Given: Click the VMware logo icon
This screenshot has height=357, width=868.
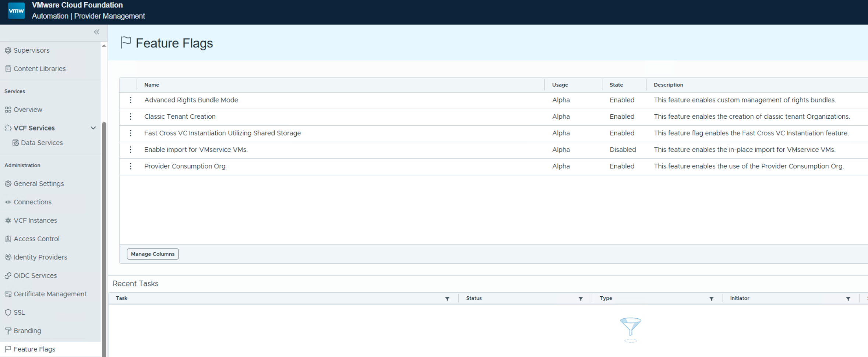Looking at the screenshot, I should pyautogui.click(x=16, y=11).
